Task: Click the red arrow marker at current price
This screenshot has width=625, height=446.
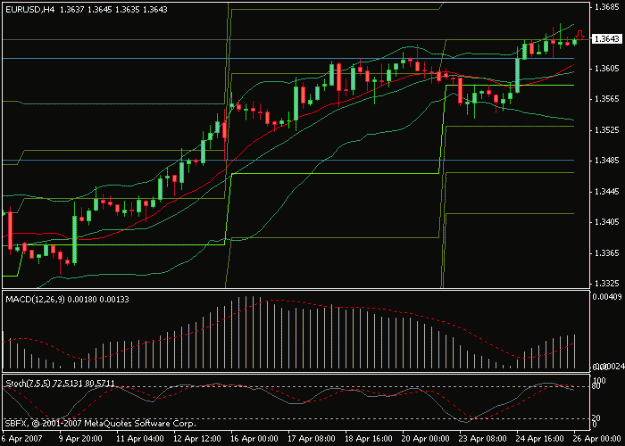Action: pyautogui.click(x=580, y=35)
